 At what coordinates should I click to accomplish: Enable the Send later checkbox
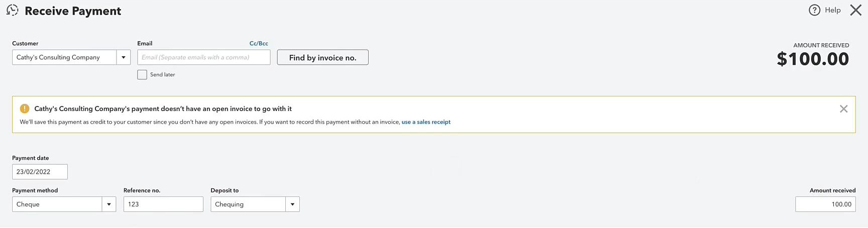point(142,74)
